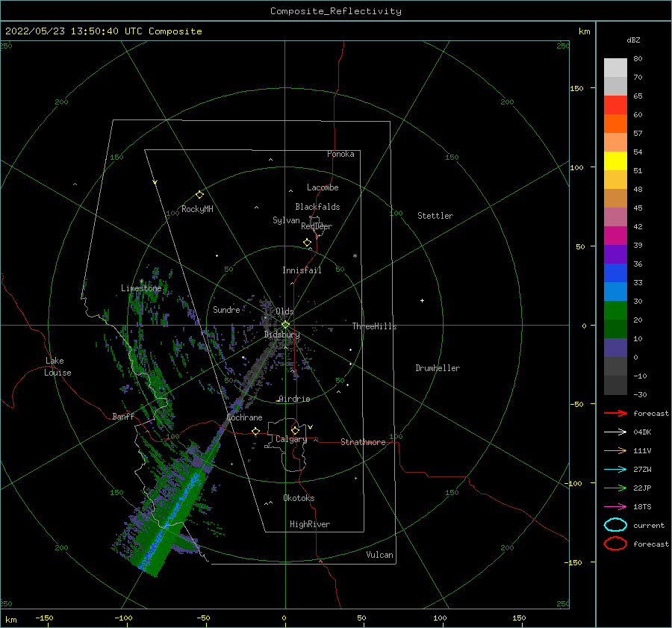Select the yellow radar-center diamond near Olds
Viewport: 672px width, 628px height.
285,325
